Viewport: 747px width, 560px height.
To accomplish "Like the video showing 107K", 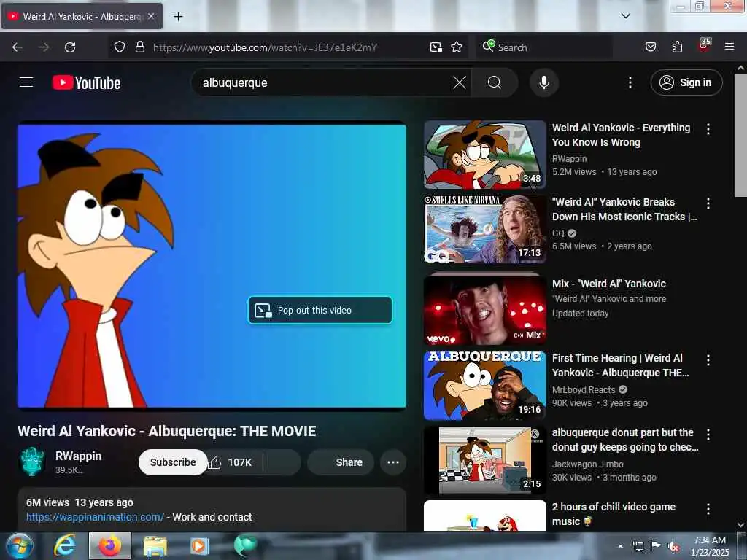I will (x=231, y=462).
